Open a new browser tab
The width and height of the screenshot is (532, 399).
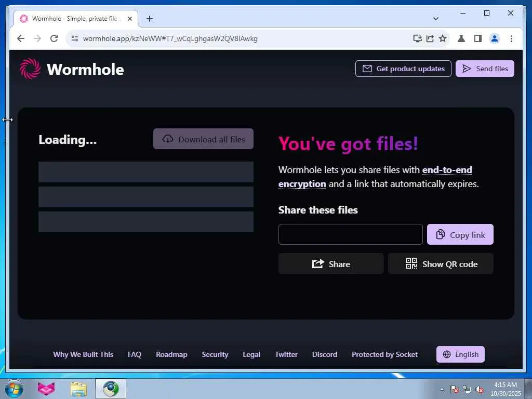click(150, 19)
